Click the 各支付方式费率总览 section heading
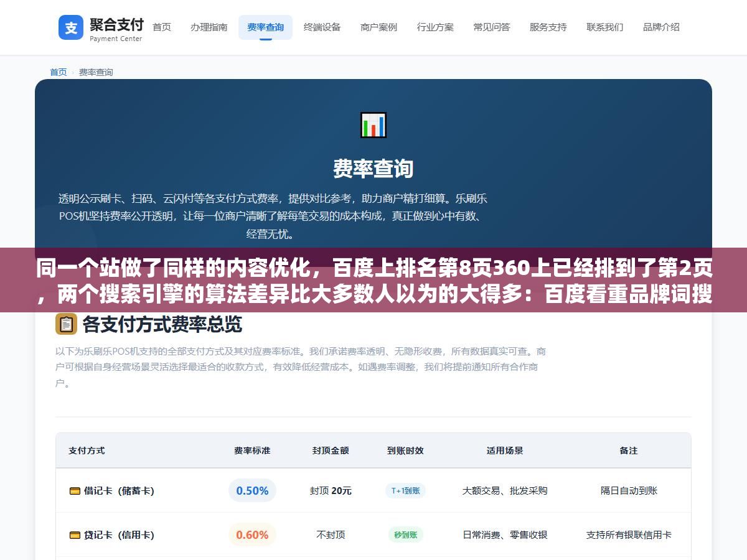The width and height of the screenshot is (747, 560). 162,324
